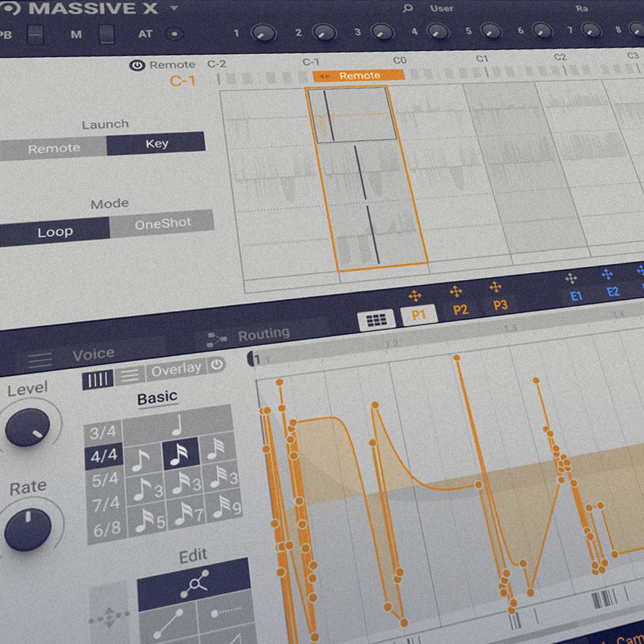Turn macro knob 5

point(491,30)
